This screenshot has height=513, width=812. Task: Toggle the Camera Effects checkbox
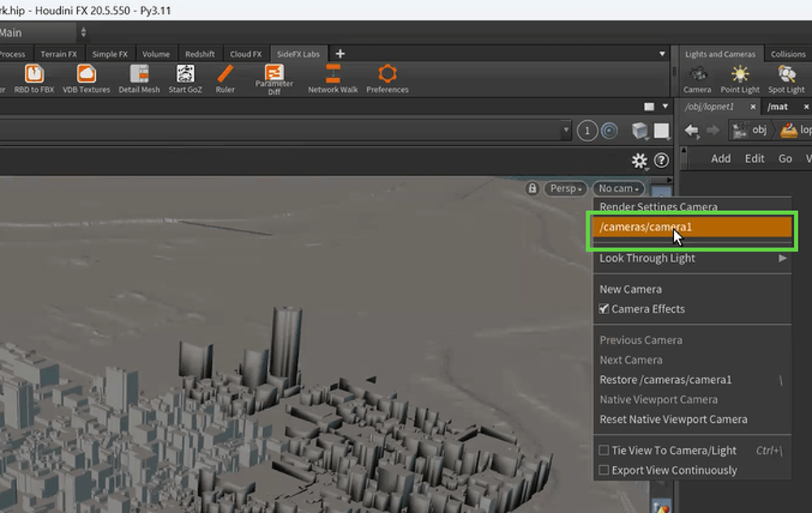(x=604, y=309)
